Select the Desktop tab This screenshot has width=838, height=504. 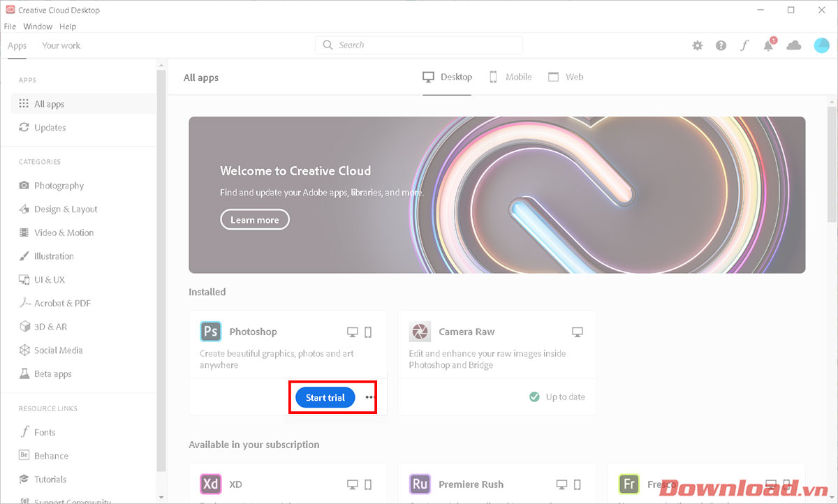(x=448, y=77)
